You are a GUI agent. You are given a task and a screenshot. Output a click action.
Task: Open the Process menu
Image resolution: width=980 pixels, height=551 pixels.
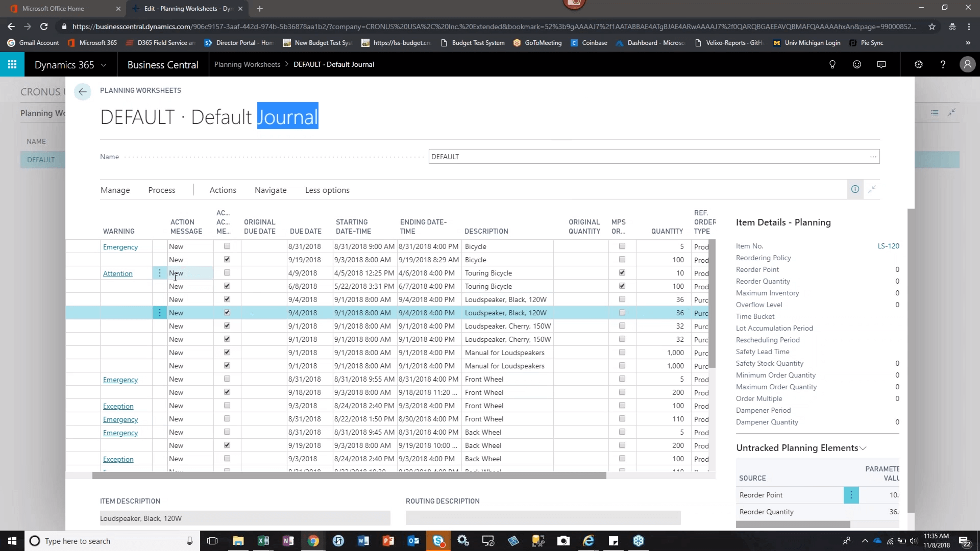point(162,190)
